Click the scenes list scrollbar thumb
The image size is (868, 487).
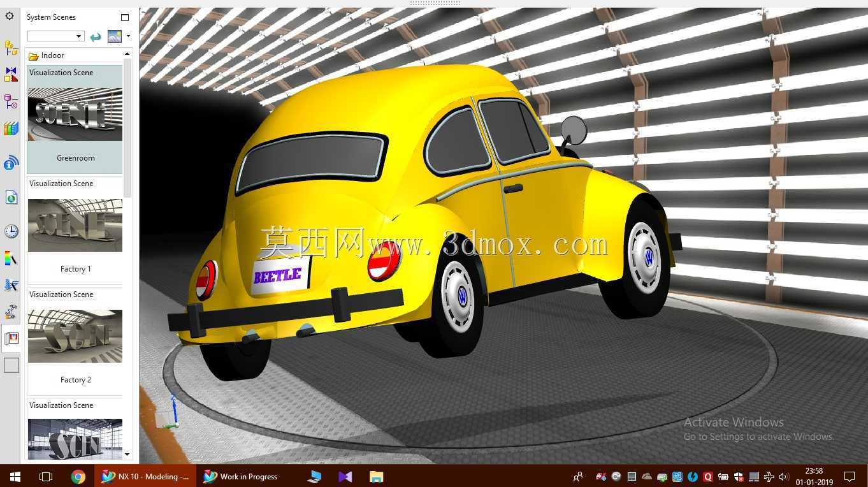[127, 127]
